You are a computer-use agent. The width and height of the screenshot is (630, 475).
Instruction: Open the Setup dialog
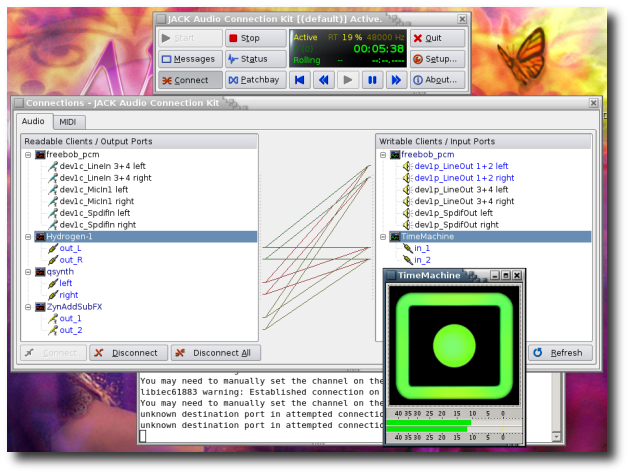click(x=437, y=59)
